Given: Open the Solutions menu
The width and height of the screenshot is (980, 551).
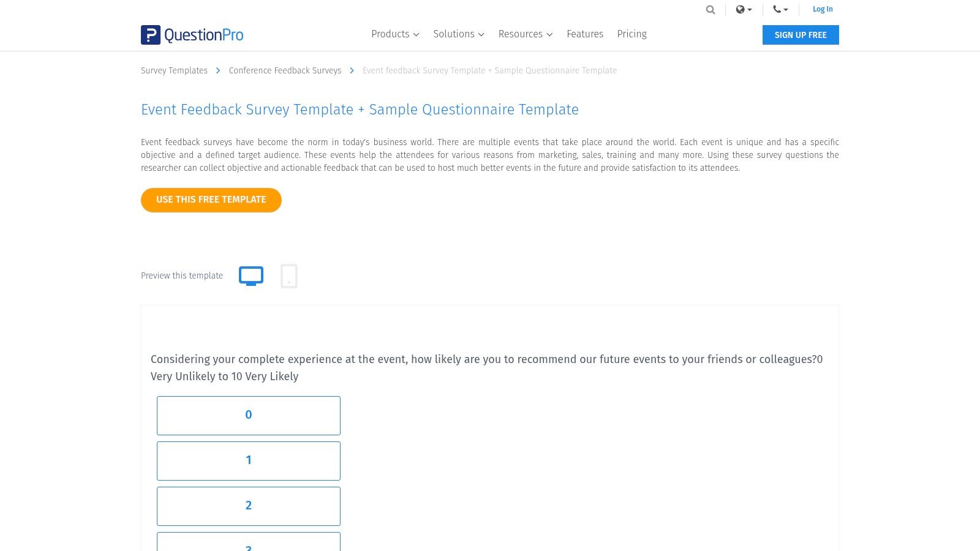Looking at the screenshot, I should [x=458, y=34].
